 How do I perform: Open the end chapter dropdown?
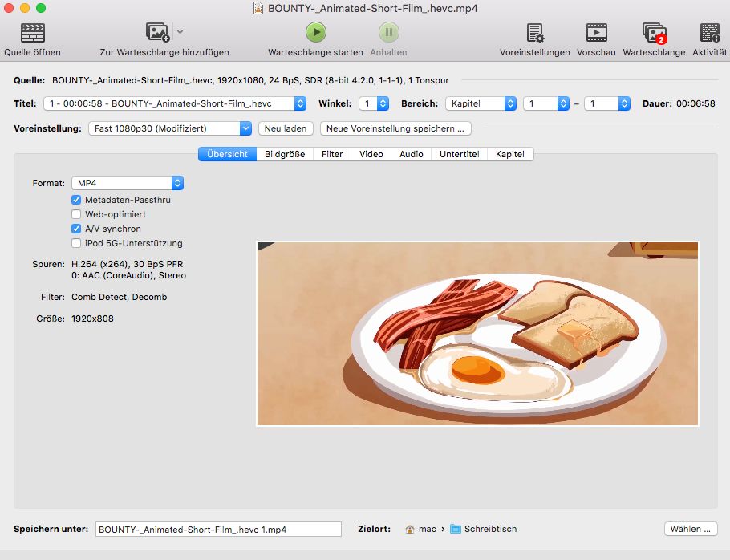pos(607,103)
